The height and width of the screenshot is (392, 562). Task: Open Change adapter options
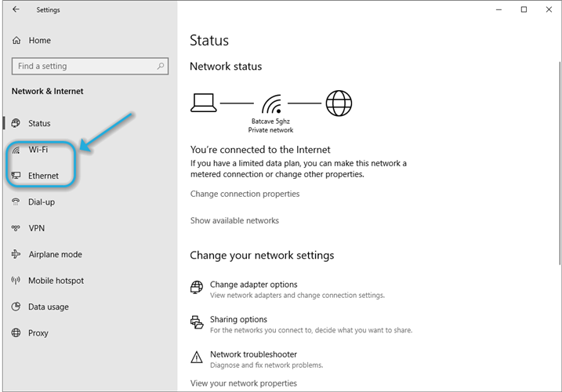tap(253, 285)
